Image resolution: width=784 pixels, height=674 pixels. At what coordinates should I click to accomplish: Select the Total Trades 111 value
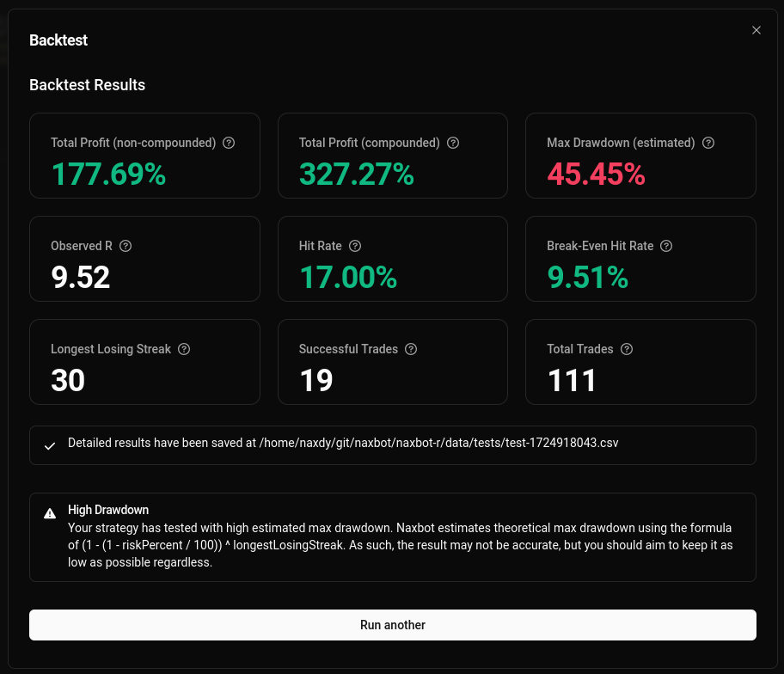pos(572,381)
